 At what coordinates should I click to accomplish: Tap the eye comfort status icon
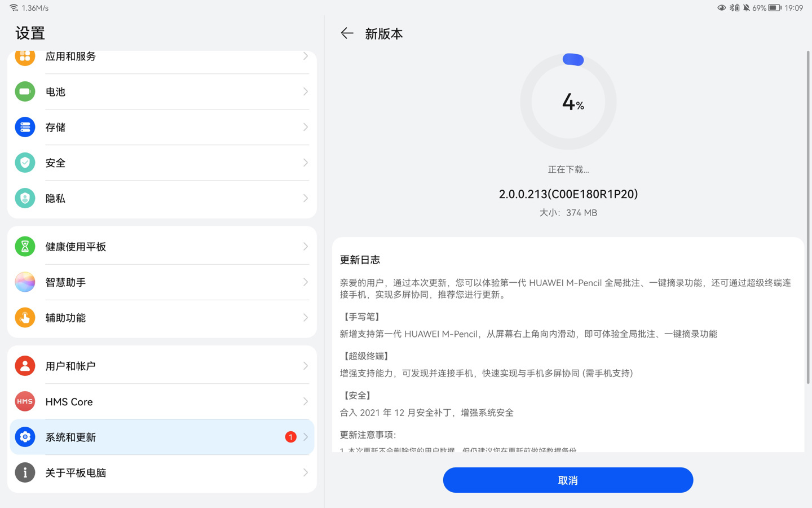click(x=721, y=8)
